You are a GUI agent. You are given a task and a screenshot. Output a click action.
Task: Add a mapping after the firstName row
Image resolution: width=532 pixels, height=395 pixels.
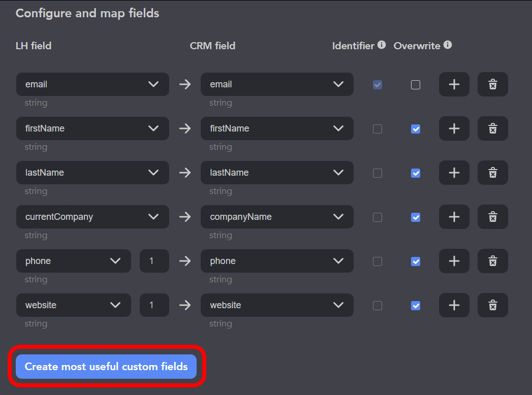coord(454,128)
